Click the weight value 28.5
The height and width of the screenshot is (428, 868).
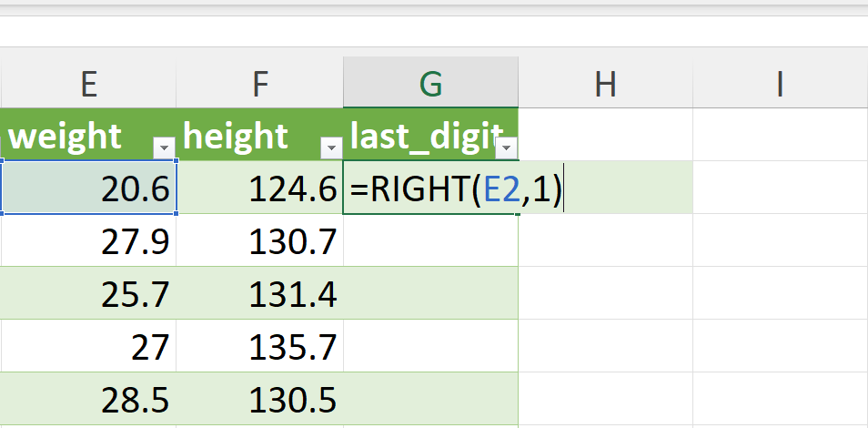point(135,400)
